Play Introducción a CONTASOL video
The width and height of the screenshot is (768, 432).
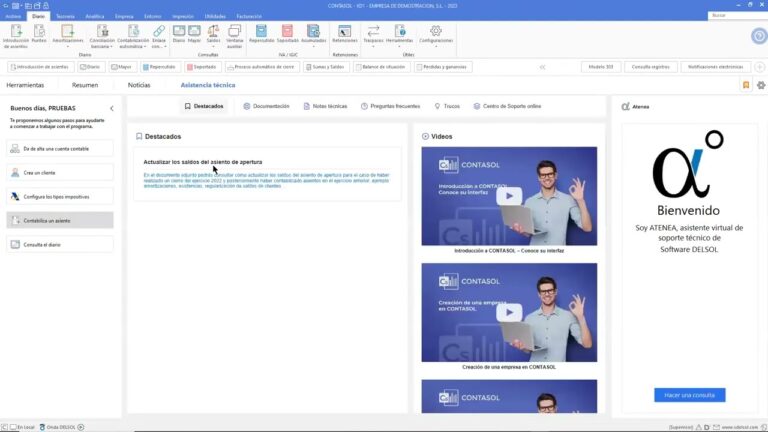pyautogui.click(x=509, y=196)
